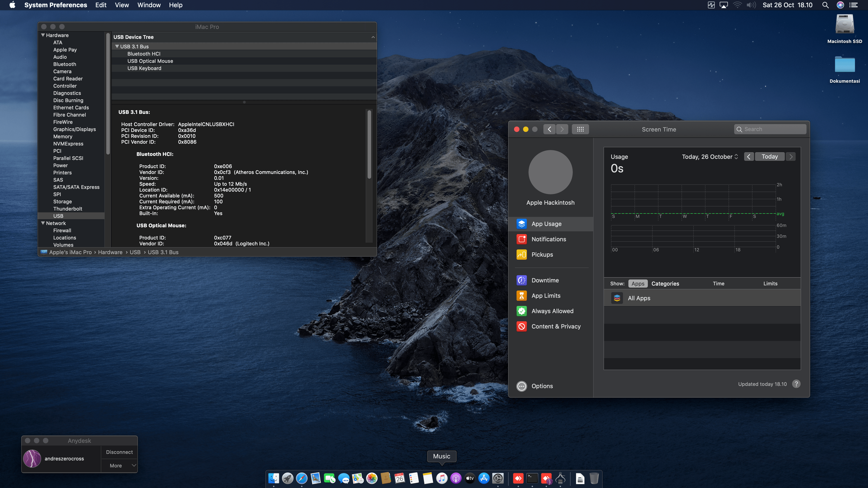This screenshot has width=868, height=488.
Task: Open the Today, 26 October date dropdown
Action: click(x=710, y=157)
